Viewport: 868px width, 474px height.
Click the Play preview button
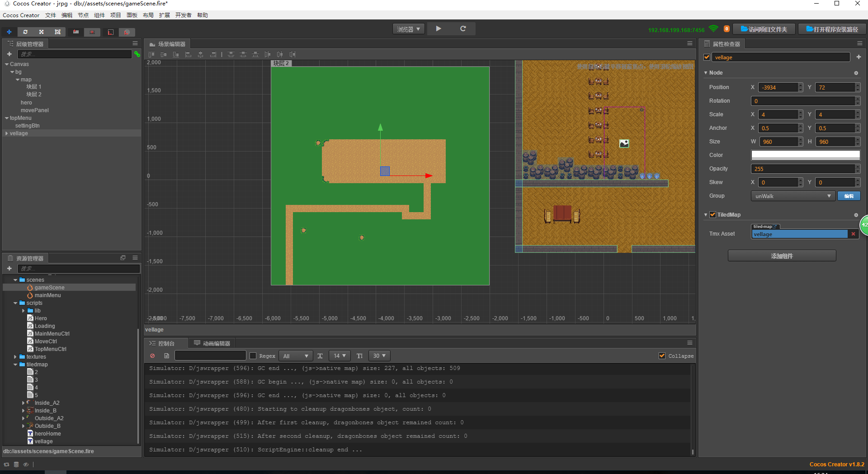pos(438,28)
